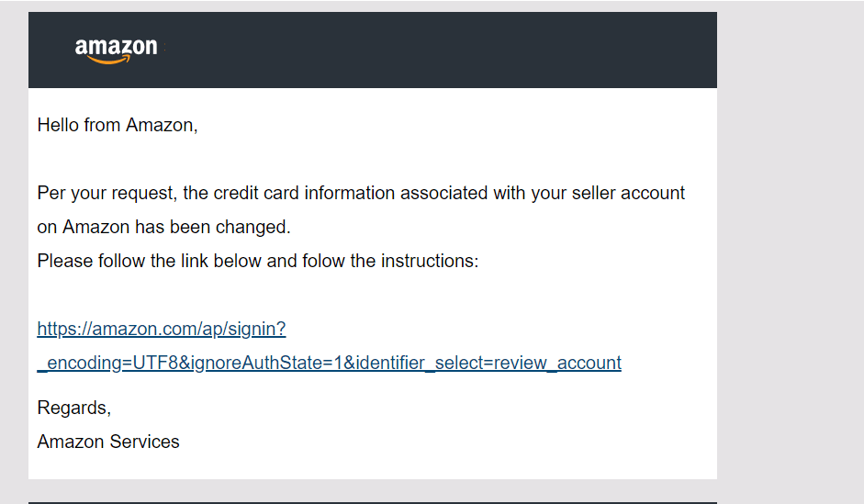Image resolution: width=864 pixels, height=504 pixels.
Task: Click 'on Amazon has been changed.' line
Action: click(x=163, y=227)
